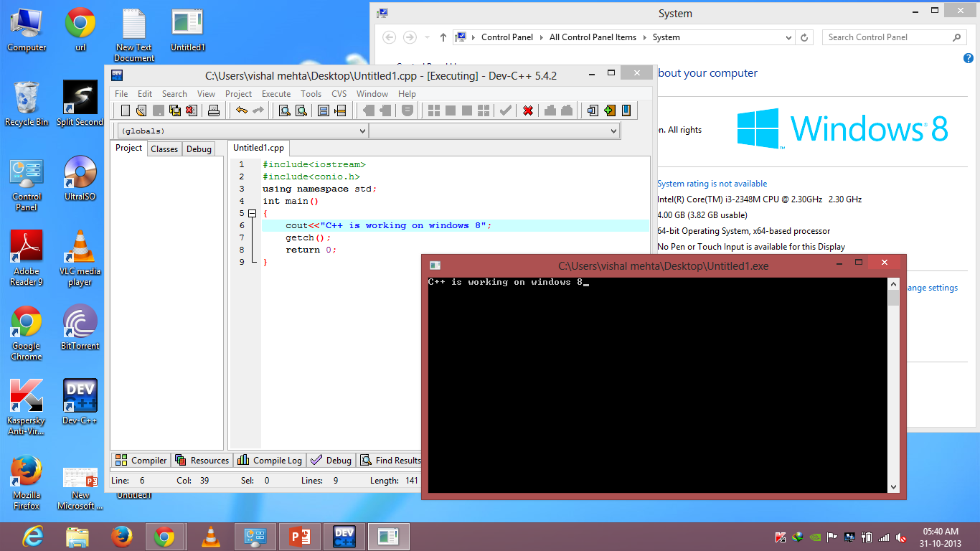This screenshot has width=980, height=551.
Task: Launch Dev-C++ from the desktop icon
Action: [79, 395]
